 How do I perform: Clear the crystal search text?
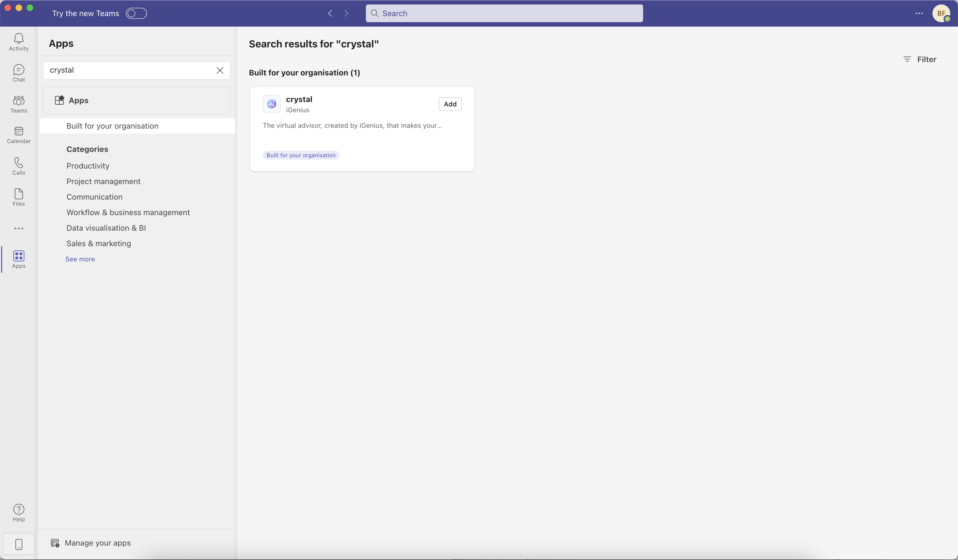click(x=220, y=70)
